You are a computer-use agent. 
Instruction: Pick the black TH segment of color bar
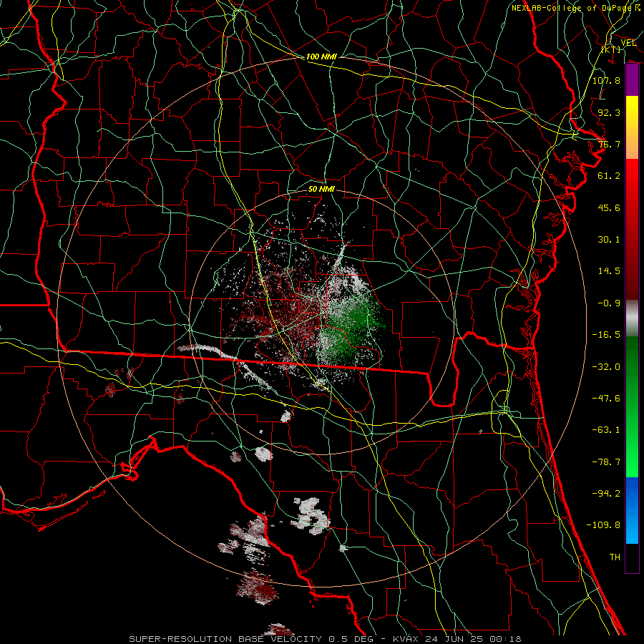632,557
